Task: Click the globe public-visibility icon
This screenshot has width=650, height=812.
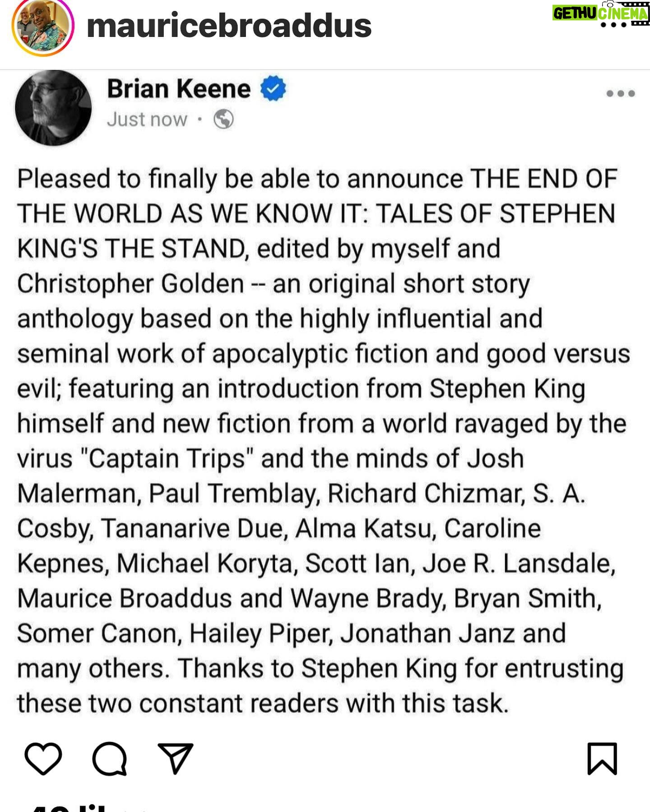Action: pyautogui.click(x=223, y=120)
